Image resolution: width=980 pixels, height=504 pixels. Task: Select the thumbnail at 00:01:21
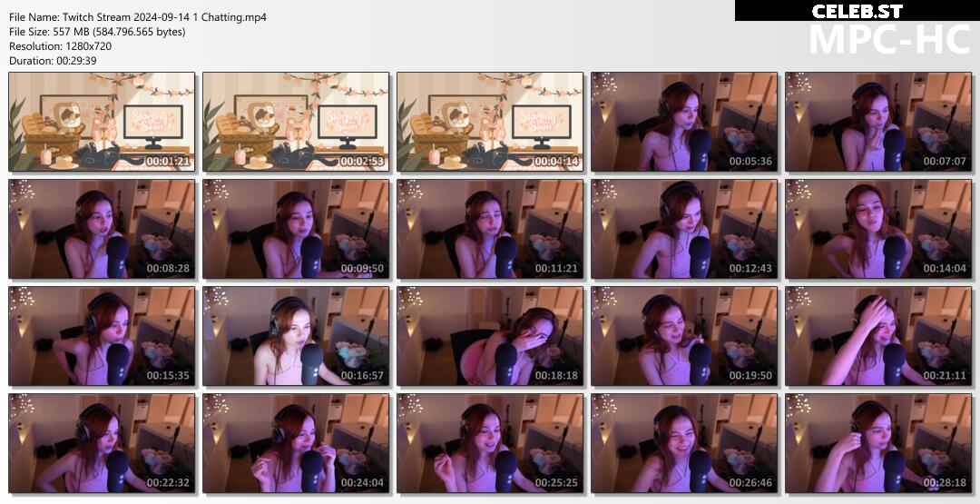pyautogui.click(x=102, y=122)
